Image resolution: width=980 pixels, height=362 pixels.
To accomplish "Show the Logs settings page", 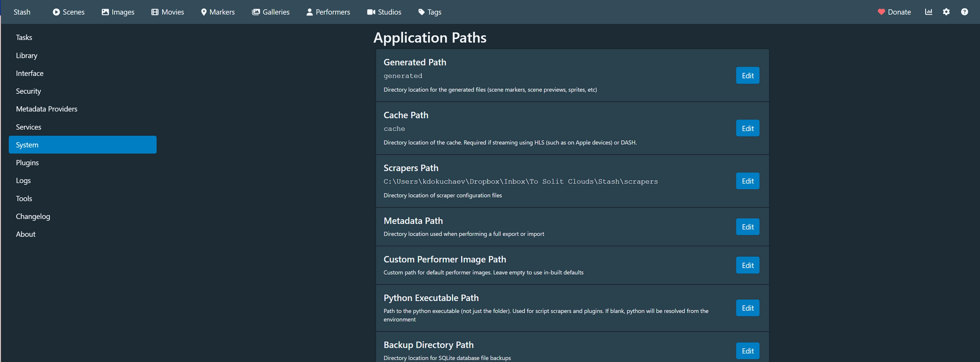I will click(24, 181).
